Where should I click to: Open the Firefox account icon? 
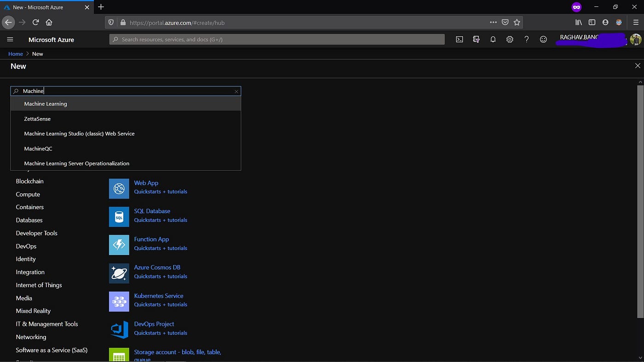[x=605, y=22]
